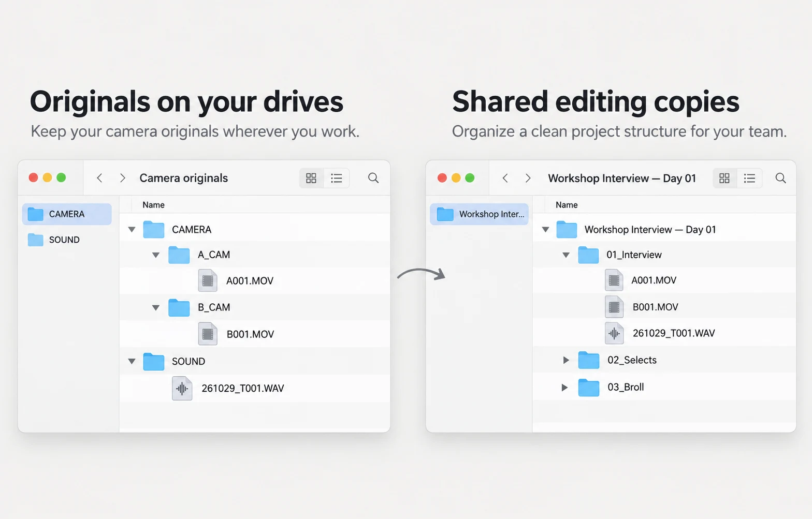Open search in Camera originals window
Screen dimensions: 812x519
tap(373, 178)
